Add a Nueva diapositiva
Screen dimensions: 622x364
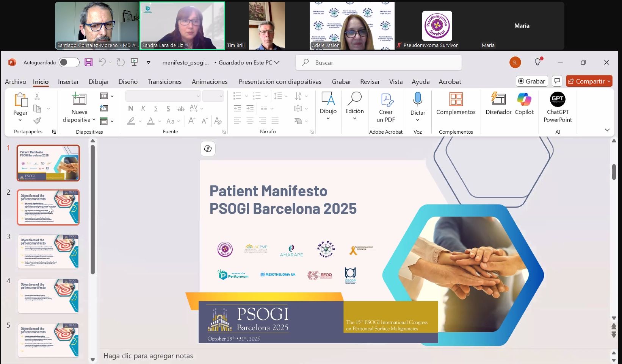click(79, 108)
